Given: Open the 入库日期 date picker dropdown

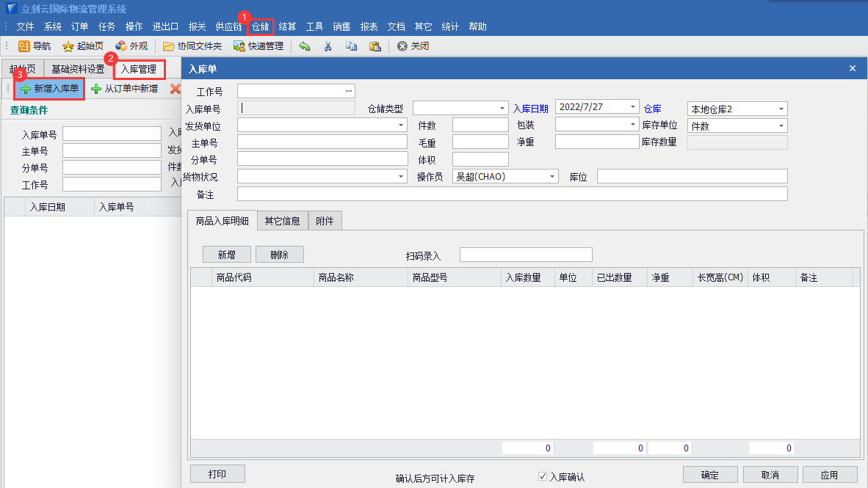Looking at the screenshot, I should (633, 107).
